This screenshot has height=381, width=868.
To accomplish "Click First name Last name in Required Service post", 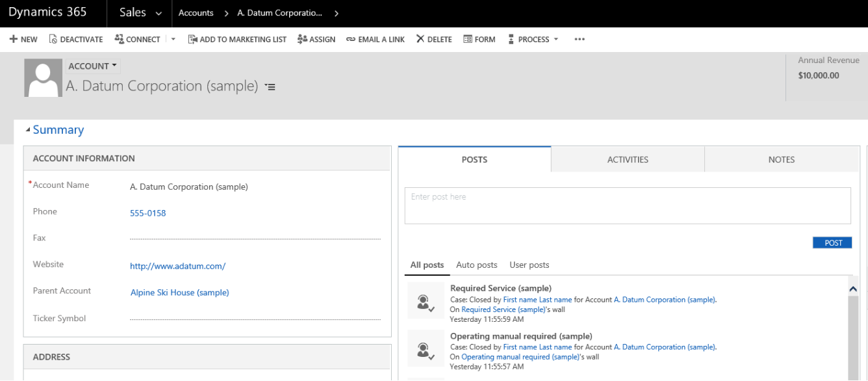I will (537, 300).
